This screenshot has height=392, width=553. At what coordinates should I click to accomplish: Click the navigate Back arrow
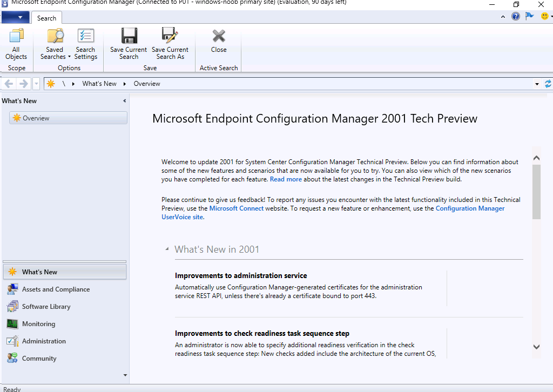pyautogui.click(x=9, y=84)
